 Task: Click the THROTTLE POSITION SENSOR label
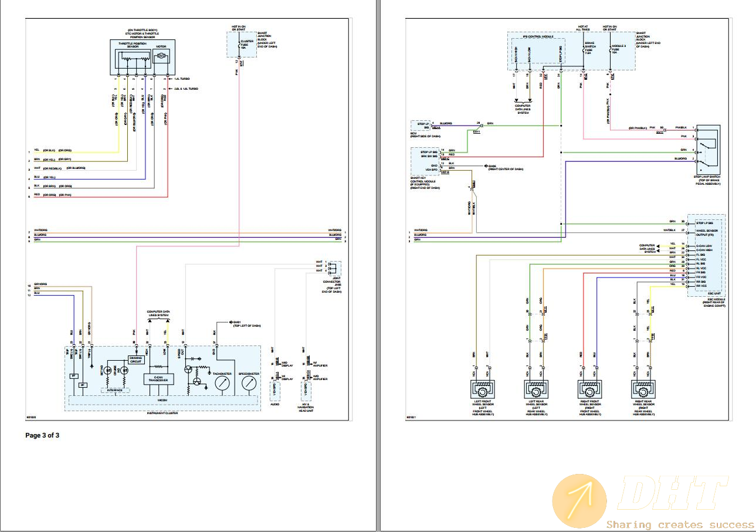(x=133, y=46)
